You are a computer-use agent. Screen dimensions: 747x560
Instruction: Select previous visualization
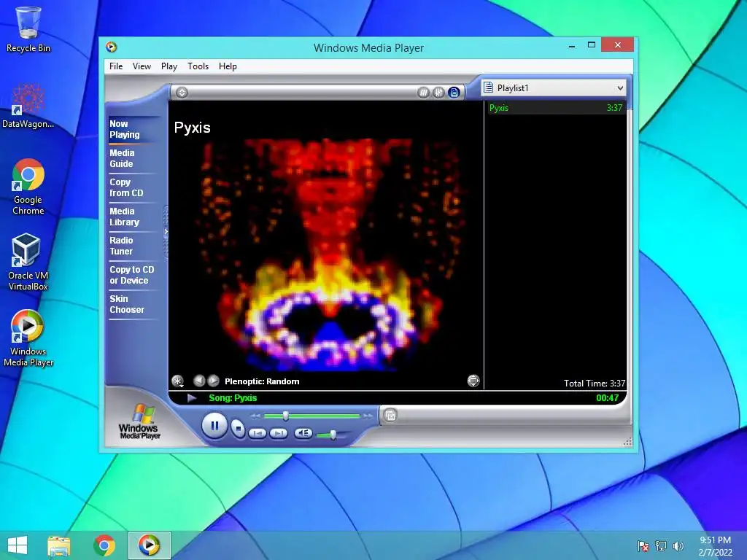[x=199, y=381]
